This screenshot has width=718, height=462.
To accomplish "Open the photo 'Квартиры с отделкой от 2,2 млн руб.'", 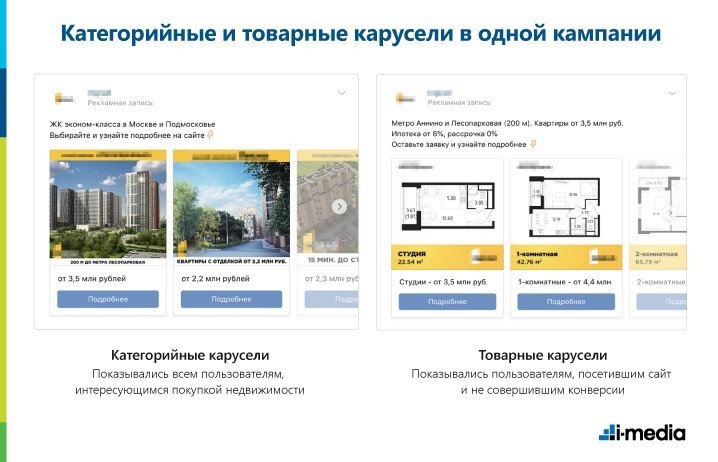I will pos(231,207).
